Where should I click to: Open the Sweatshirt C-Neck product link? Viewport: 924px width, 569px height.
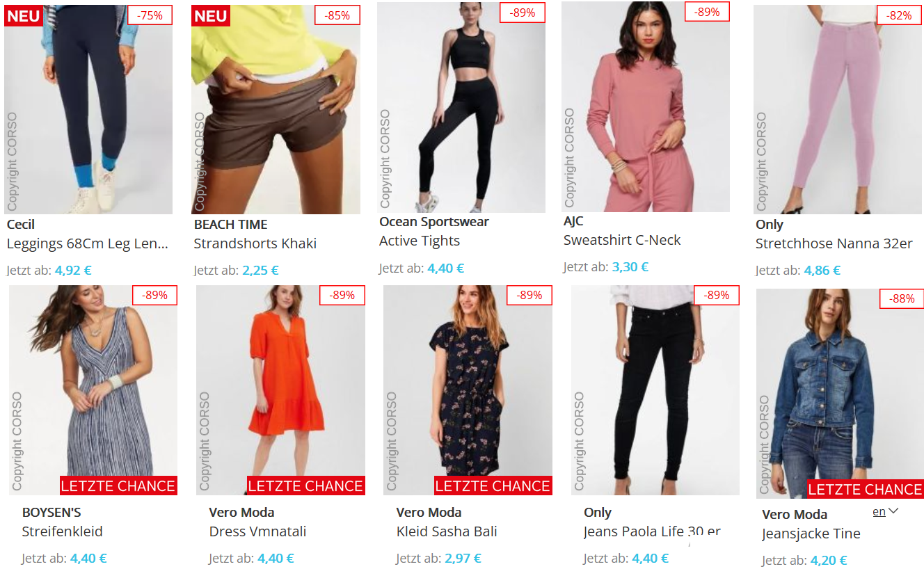[x=622, y=240]
